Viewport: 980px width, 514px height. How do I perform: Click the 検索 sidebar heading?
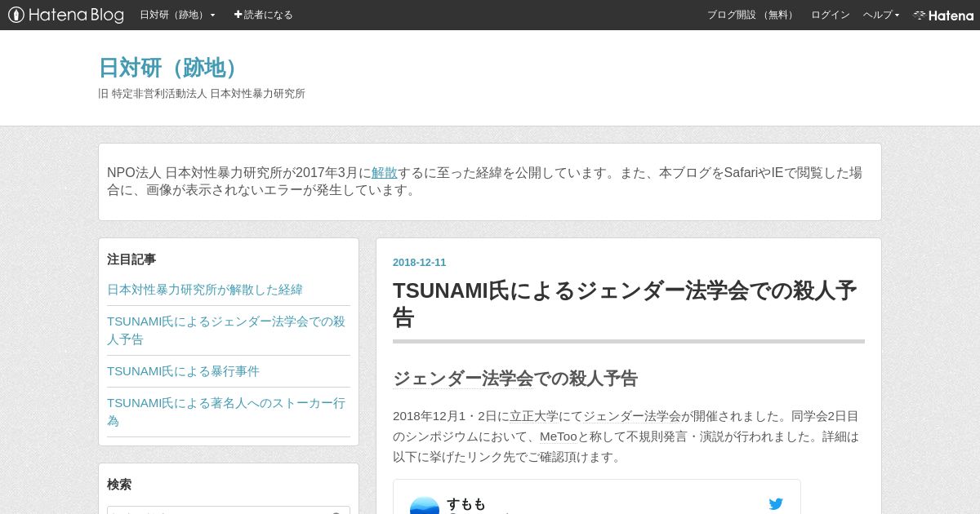[x=119, y=485]
